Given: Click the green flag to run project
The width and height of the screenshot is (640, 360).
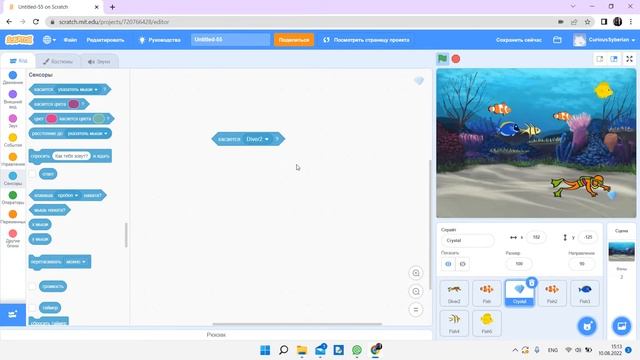Looking at the screenshot, I should [442, 59].
